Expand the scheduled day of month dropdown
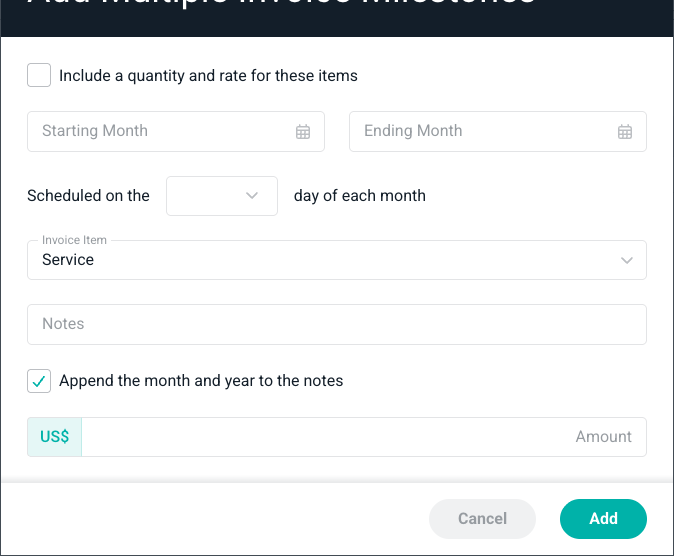The height and width of the screenshot is (556, 674). 222,196
